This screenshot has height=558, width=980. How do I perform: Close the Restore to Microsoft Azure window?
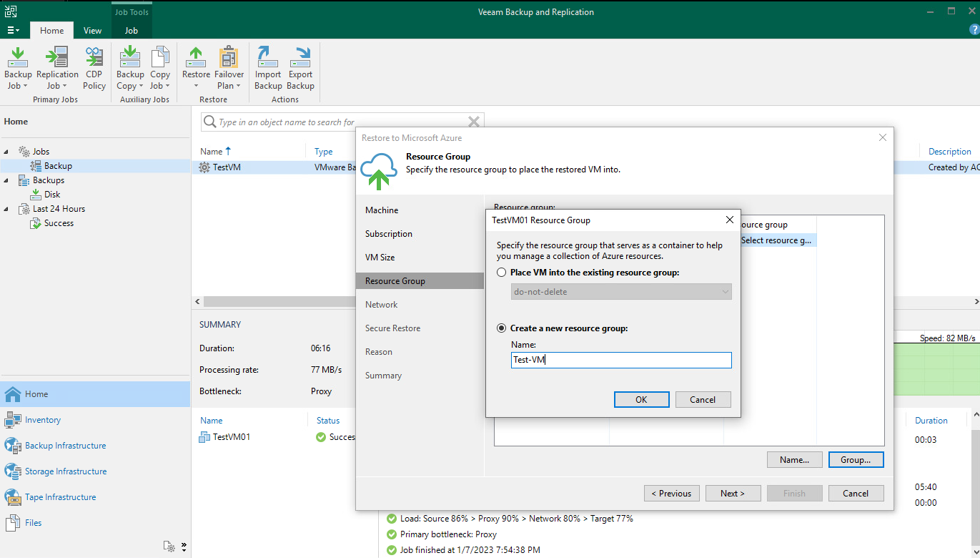[x=883, y=137]
